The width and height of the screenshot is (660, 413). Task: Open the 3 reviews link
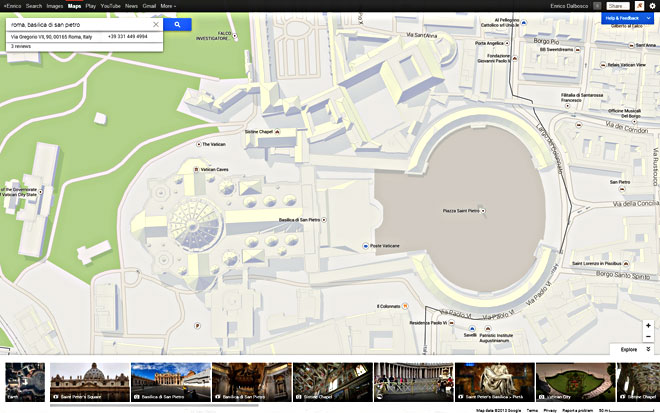(x=21, y=46)
